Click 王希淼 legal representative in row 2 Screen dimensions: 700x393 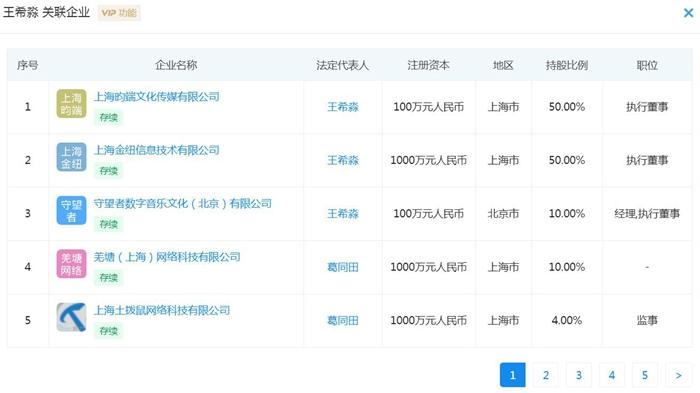(343, 160)
